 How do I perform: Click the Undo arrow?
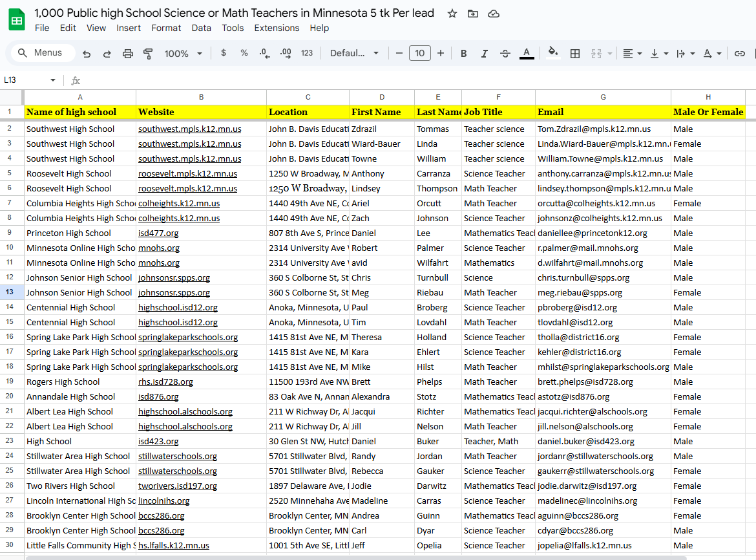pos(87,54)
